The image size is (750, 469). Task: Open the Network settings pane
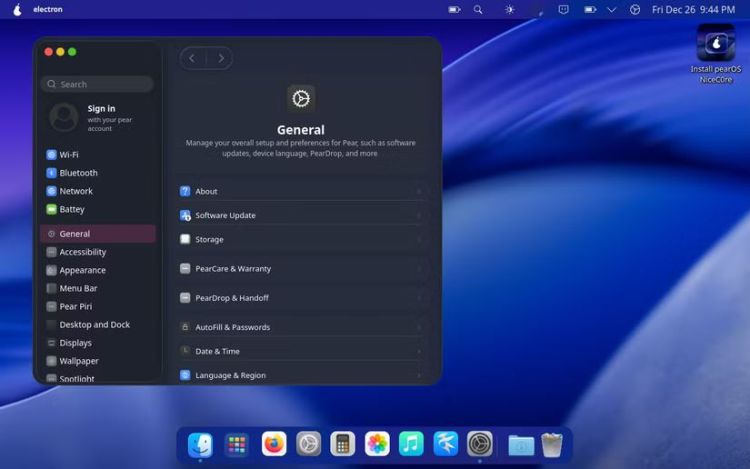[75, 191]
